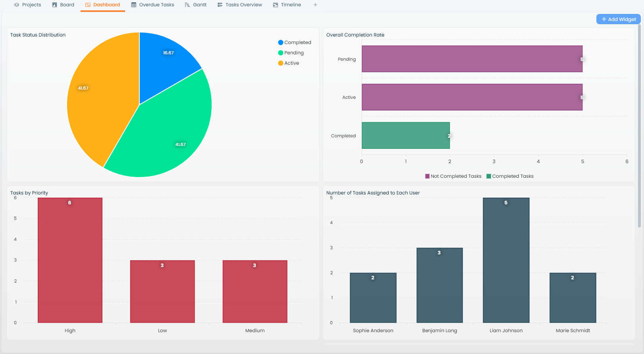Click the green Completed bar
This screenshot has height=354, width=644.
pos(406,135)
